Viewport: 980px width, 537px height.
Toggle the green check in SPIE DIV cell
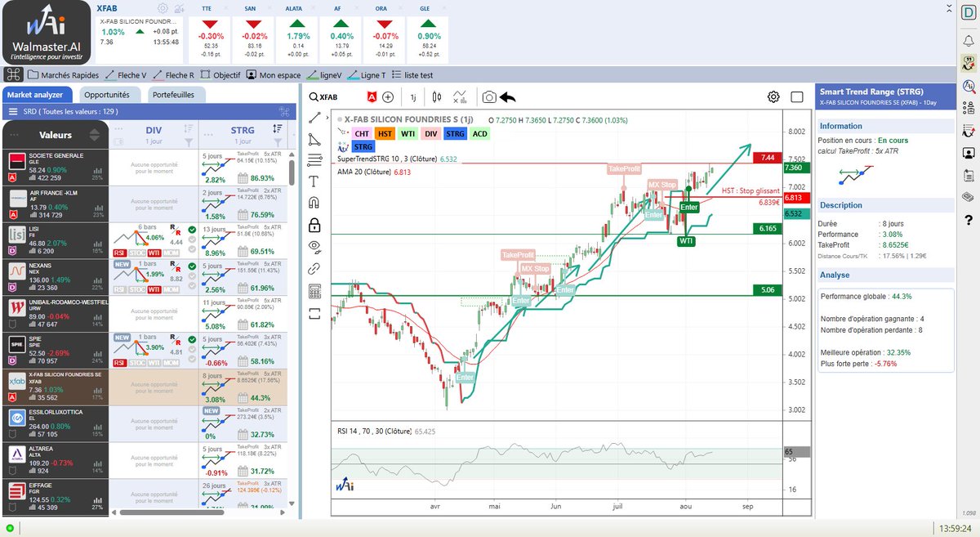[x=190, y=341]
